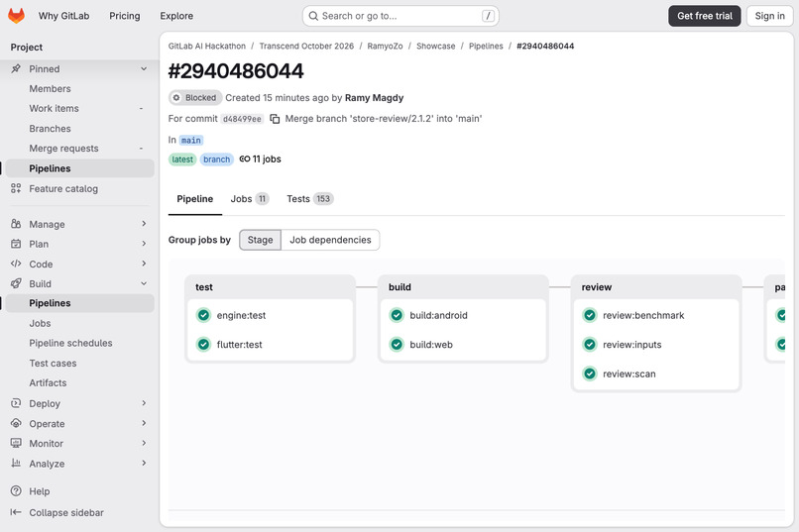Expand the Code section chevron

[x=144, y=264]
